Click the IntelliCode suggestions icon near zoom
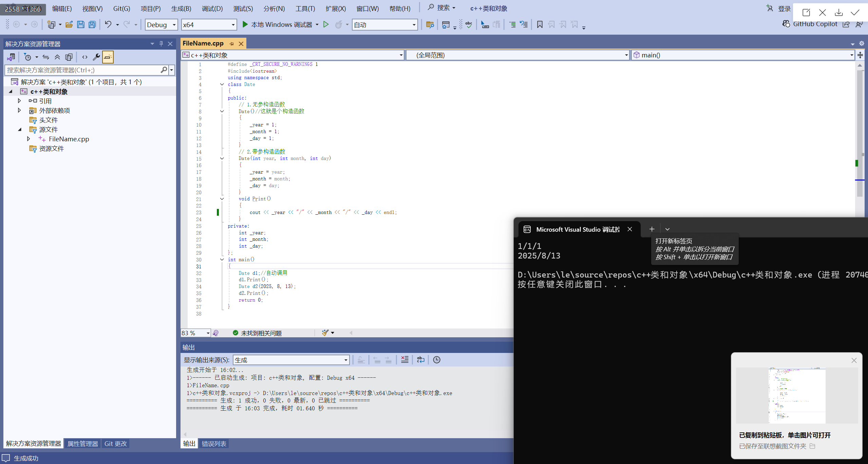Image resolution: width=868 pixels, height=464 pixels. click(x=216, y=333)
